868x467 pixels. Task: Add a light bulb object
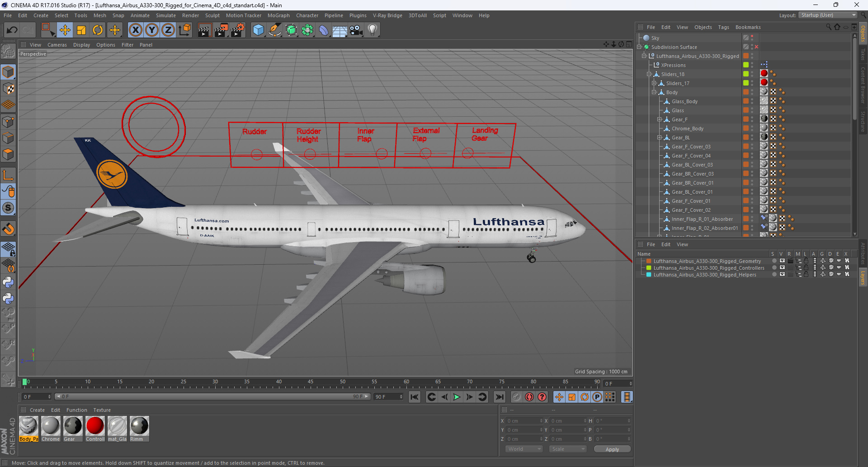(373, 30)
